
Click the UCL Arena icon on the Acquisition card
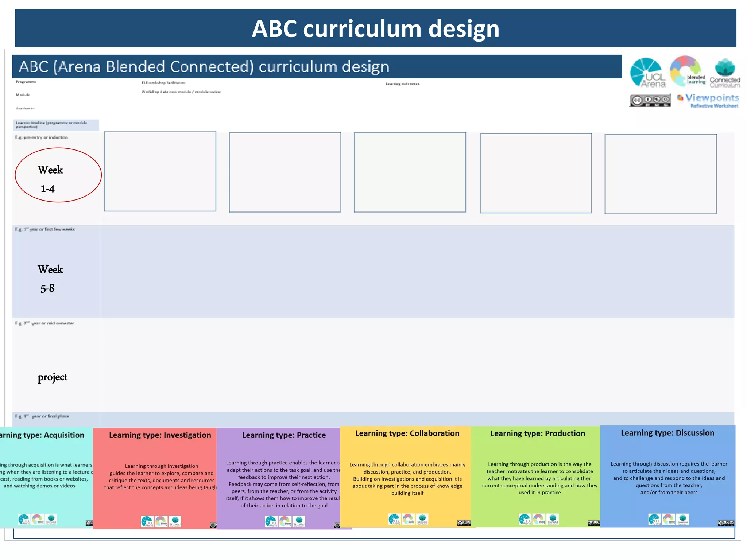pos(24,519)
